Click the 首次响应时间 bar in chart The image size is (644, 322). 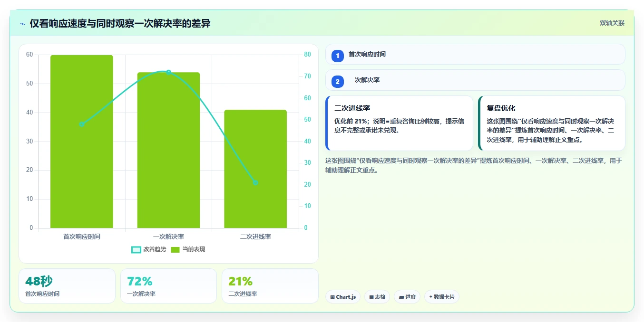(x=82, y=142)
